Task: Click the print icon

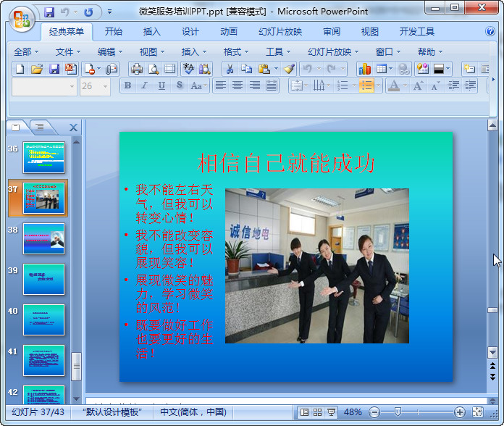Action: [x=137, y=69]
